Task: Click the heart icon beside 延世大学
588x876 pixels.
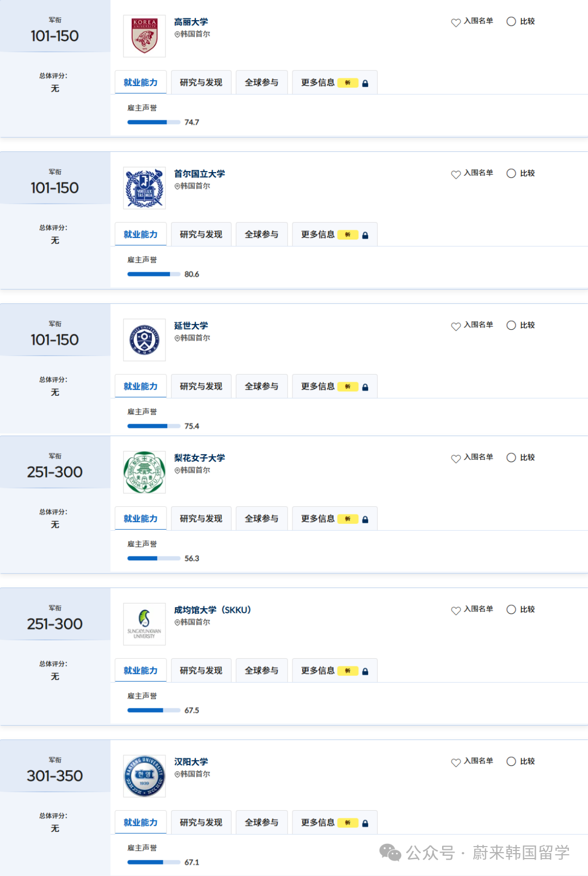Action: 456,326
